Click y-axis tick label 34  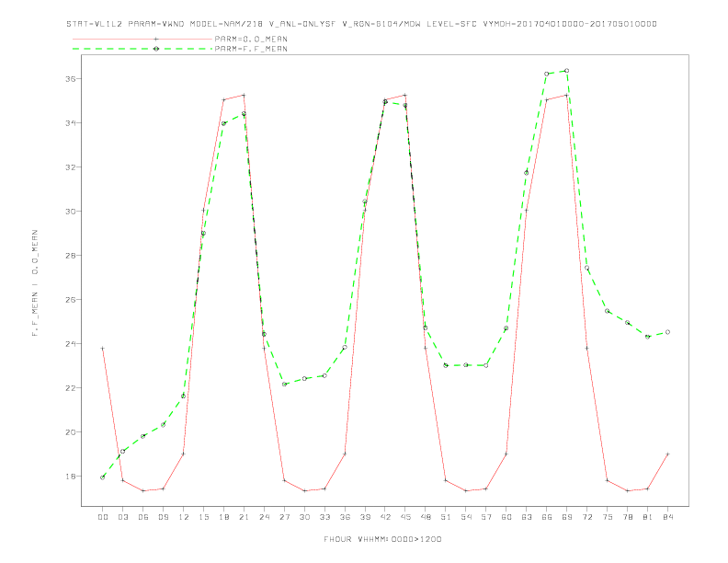click(x=70, y=123)
